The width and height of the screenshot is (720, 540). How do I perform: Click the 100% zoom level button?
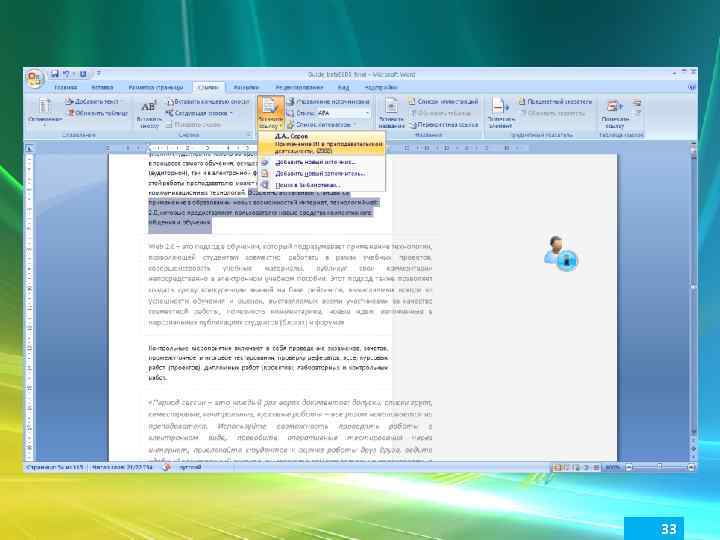(x=612, y=467)
